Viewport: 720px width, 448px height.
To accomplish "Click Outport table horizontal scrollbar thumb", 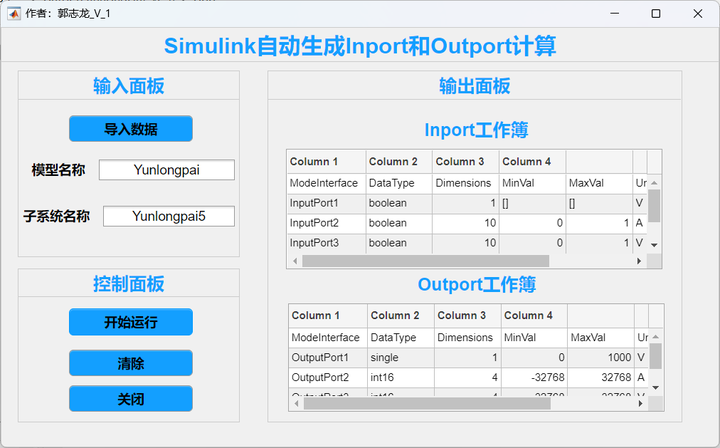I will click(x=427, y=403).
